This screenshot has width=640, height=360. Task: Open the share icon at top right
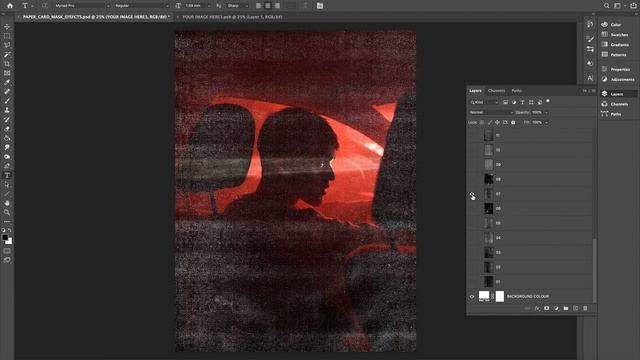[x=633, y=6]
